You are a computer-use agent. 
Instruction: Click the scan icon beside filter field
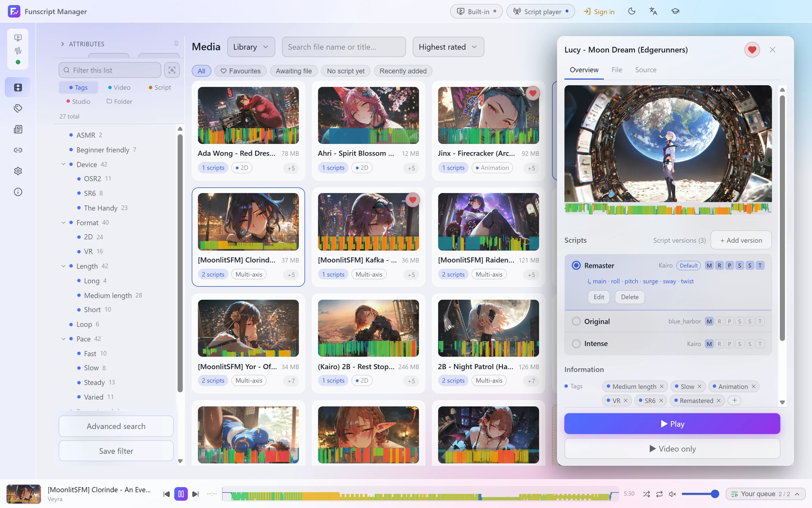172,70
